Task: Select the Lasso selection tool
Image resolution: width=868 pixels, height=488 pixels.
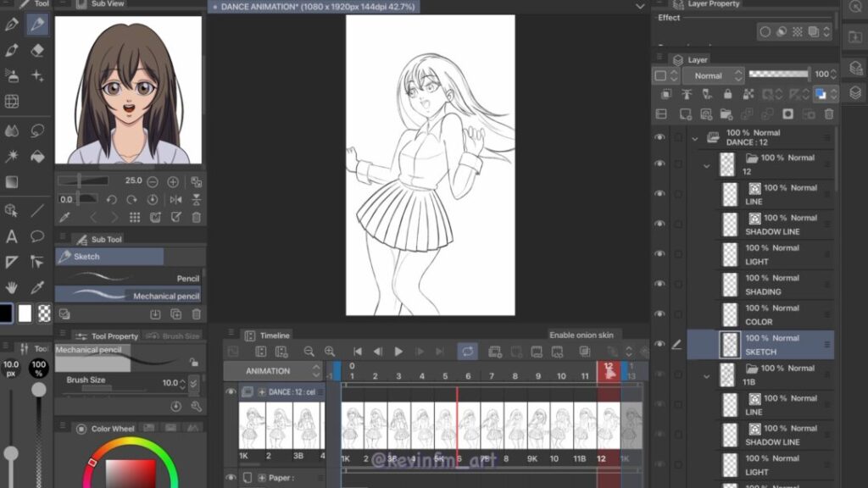Action: point(37,131)
